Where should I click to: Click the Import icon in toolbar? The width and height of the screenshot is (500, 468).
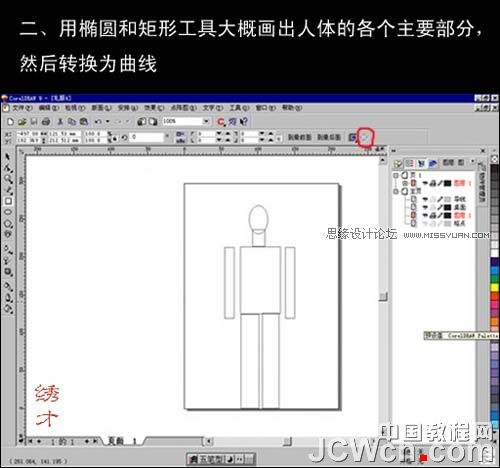tap(142, 122)
